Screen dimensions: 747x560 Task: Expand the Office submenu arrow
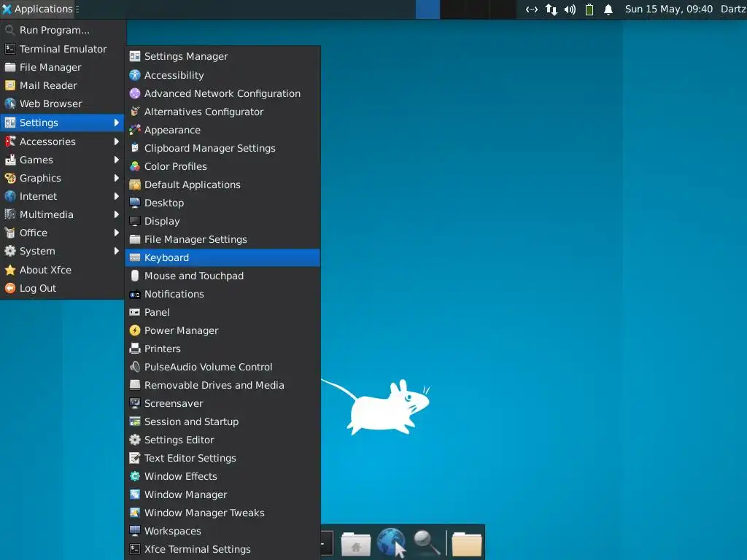click(116, 233)
